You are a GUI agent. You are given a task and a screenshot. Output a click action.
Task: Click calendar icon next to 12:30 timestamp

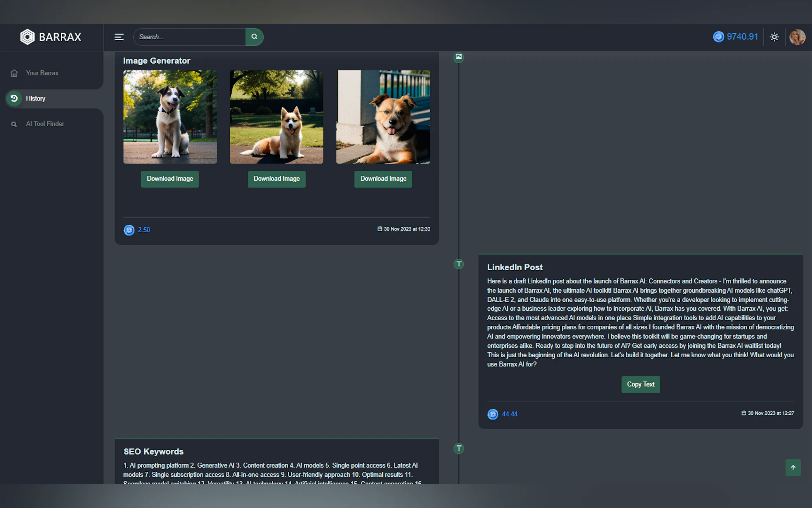(380, 229)
